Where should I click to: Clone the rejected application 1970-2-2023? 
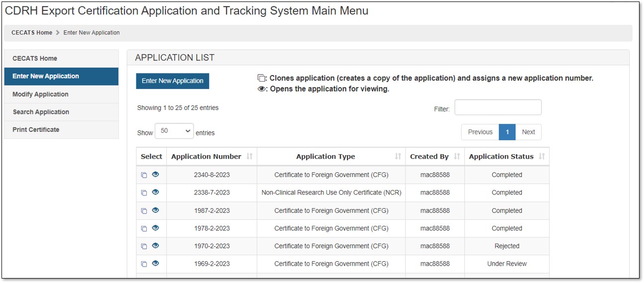click(144, 246)
